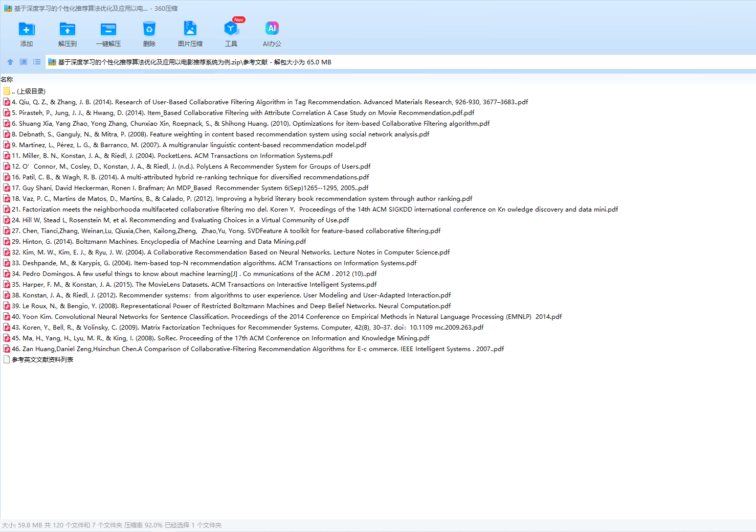756x532 pixels.
Task: Click the PDF icon of the Zan Huang file
Action: 7,349
